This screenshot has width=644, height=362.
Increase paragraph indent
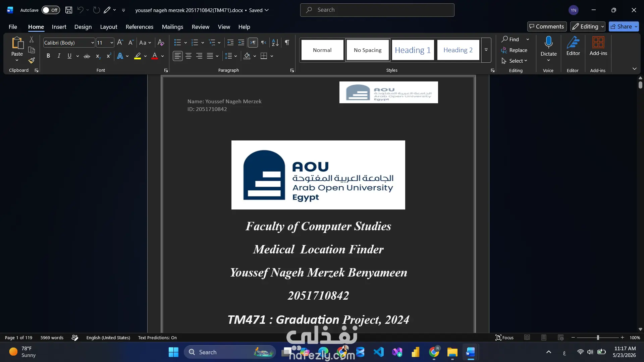pos(241,43)
